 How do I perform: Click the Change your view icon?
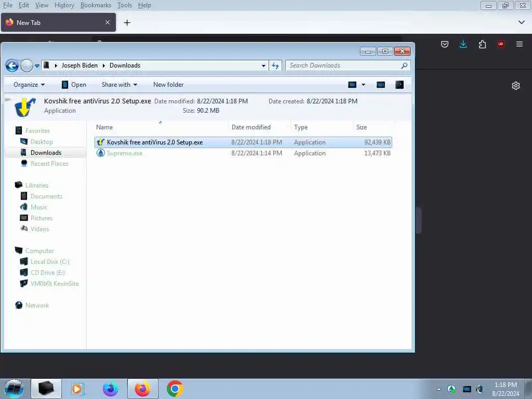click(352, 85)
